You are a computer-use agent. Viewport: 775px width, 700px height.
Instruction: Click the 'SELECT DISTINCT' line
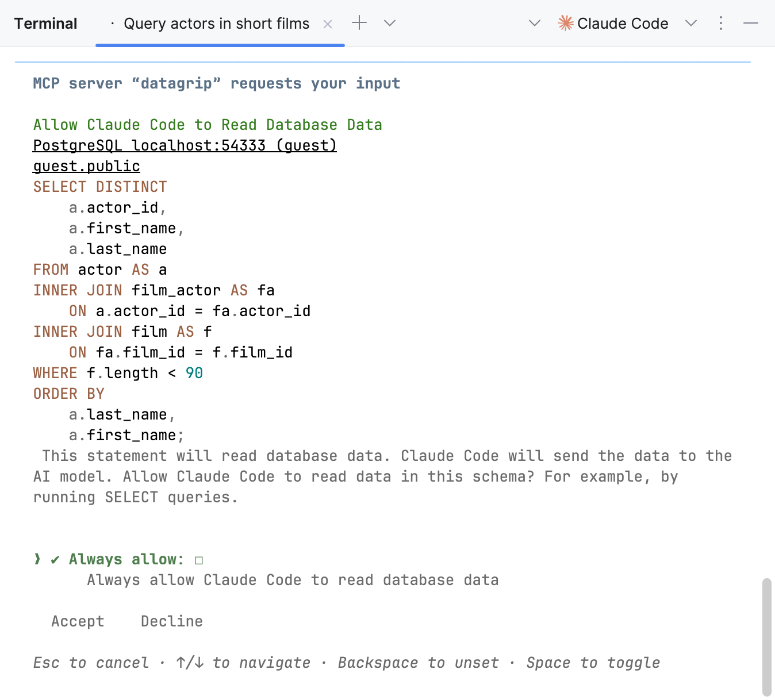(100, 187)
